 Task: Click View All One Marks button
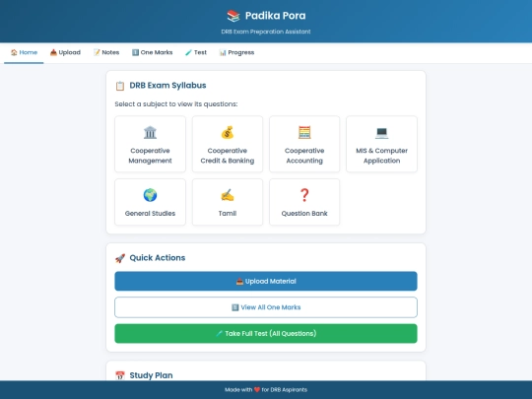266,307
